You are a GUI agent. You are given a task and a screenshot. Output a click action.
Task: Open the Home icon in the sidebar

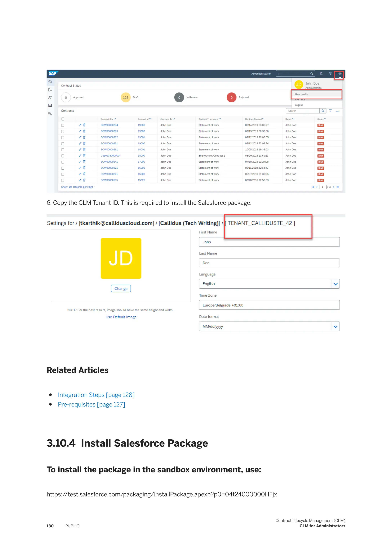click(50, 81)
